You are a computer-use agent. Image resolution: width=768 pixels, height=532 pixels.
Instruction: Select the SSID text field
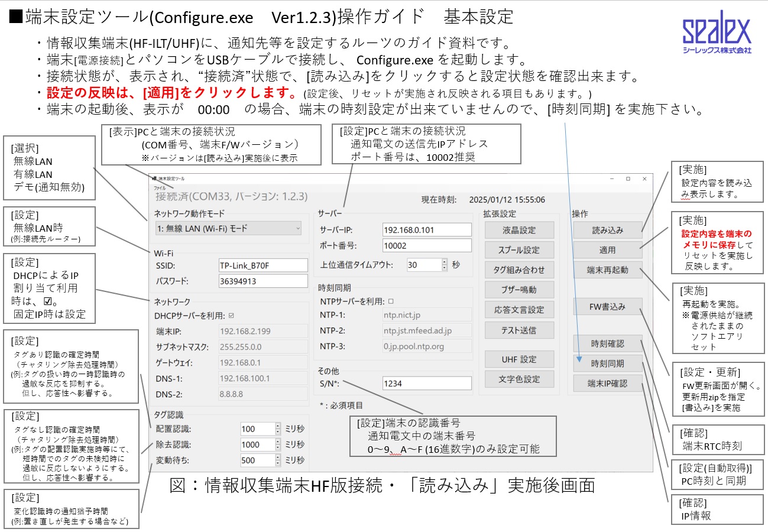coord(263,265)
